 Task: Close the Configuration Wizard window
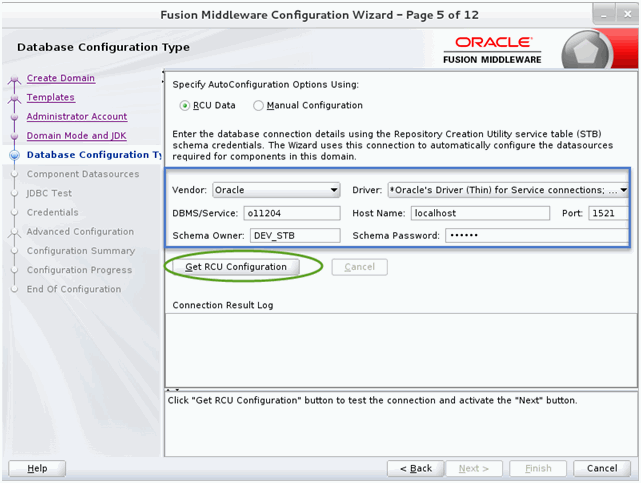point(628,14)
